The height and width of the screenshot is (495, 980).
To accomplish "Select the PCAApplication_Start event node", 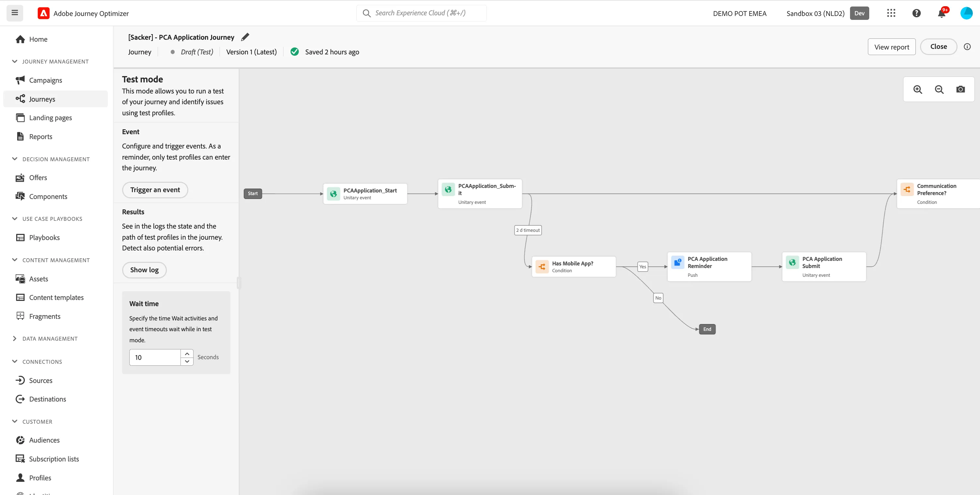I will tap(365, 194).
